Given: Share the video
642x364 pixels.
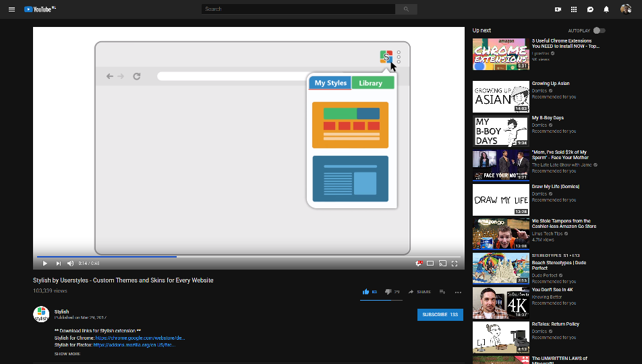Looking at the screenshot, I should pyautogui.click(x=419, y=291).
